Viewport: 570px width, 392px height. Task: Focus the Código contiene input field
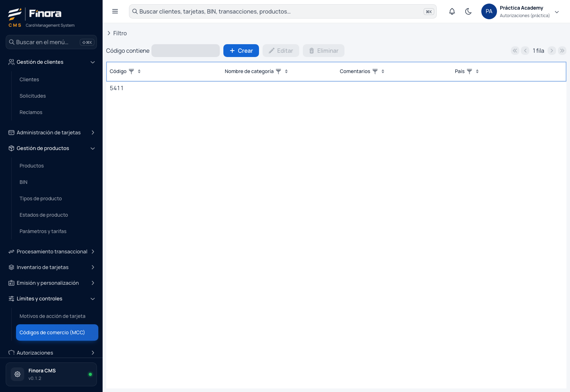pyautogui.click(x=186, y=51)
